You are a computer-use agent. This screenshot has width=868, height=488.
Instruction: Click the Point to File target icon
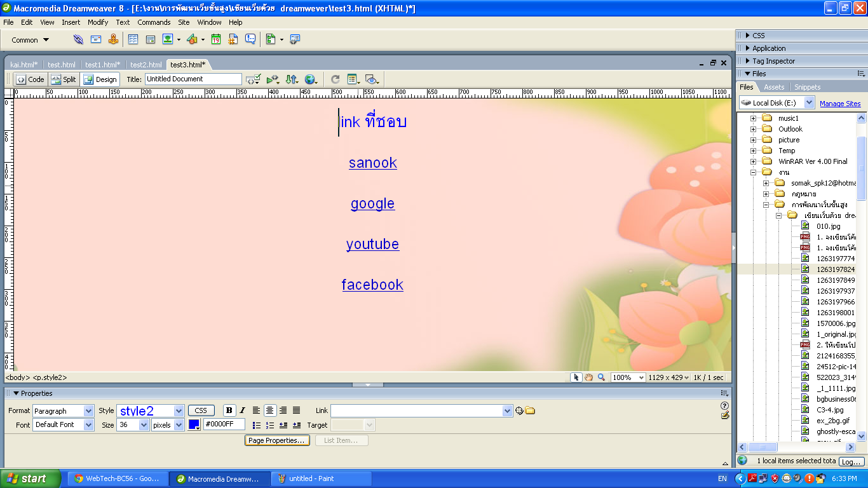pos(519,410)
